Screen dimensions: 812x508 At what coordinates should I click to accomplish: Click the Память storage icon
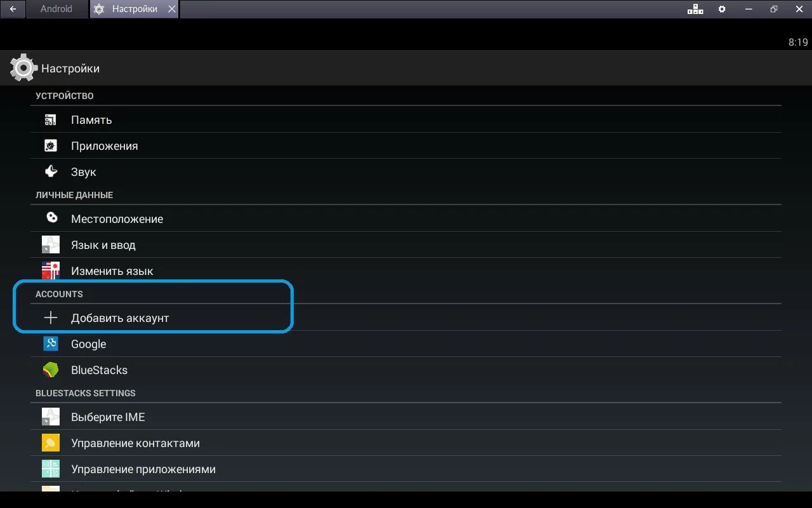[51, 119]
